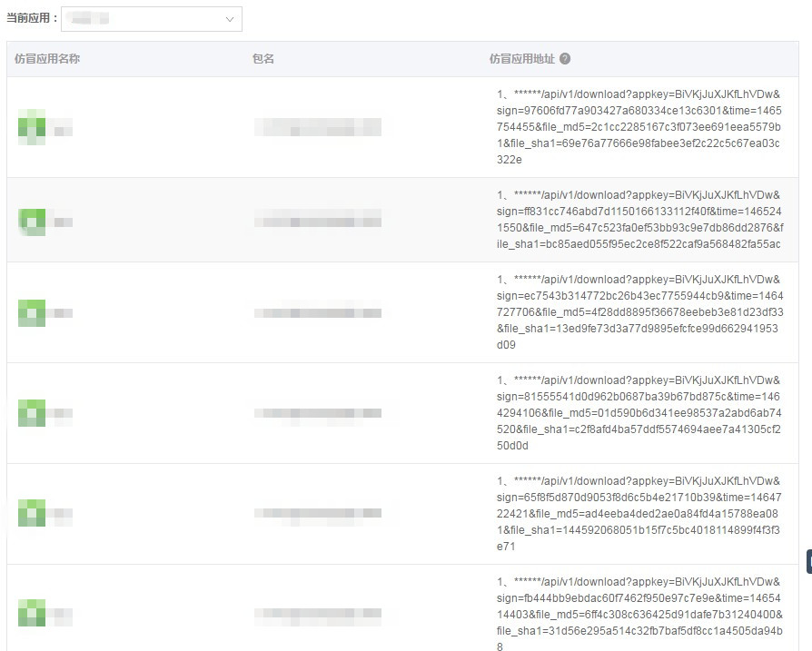Click the help icon beside 仿冒应用地址
This screenshot has width=812, height=651.
tap(565, 59)
